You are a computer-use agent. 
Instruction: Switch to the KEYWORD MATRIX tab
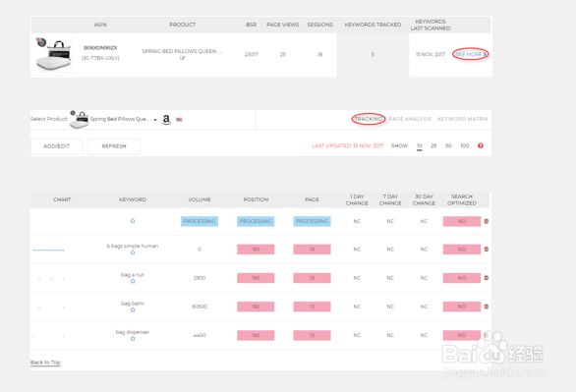tap(463, 119)
